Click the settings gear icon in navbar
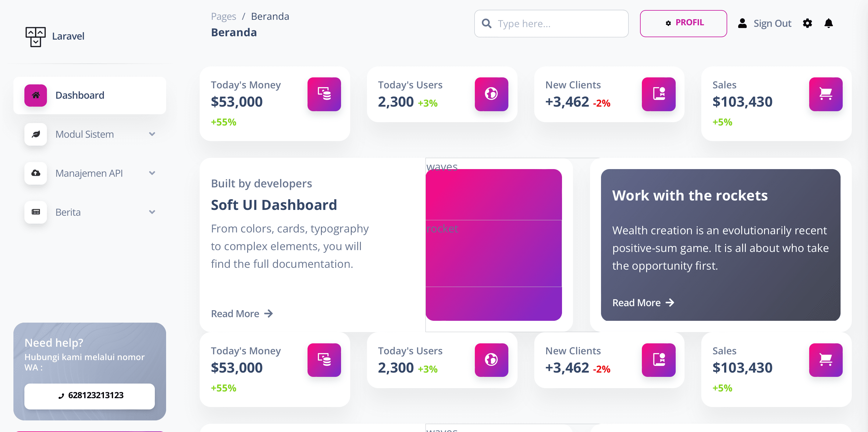Screen dimensions: 868x432 click(x=807, y=23)
